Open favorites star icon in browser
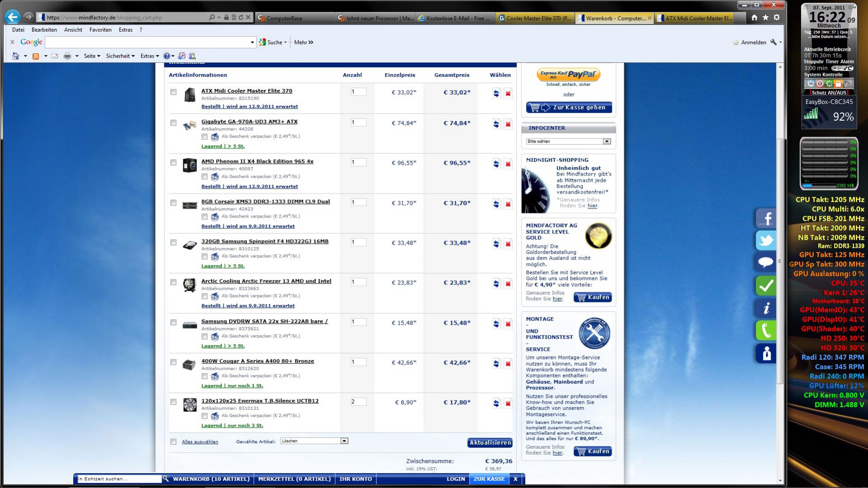The width and height of the screenshot is (868, 488). click(765, 18)
